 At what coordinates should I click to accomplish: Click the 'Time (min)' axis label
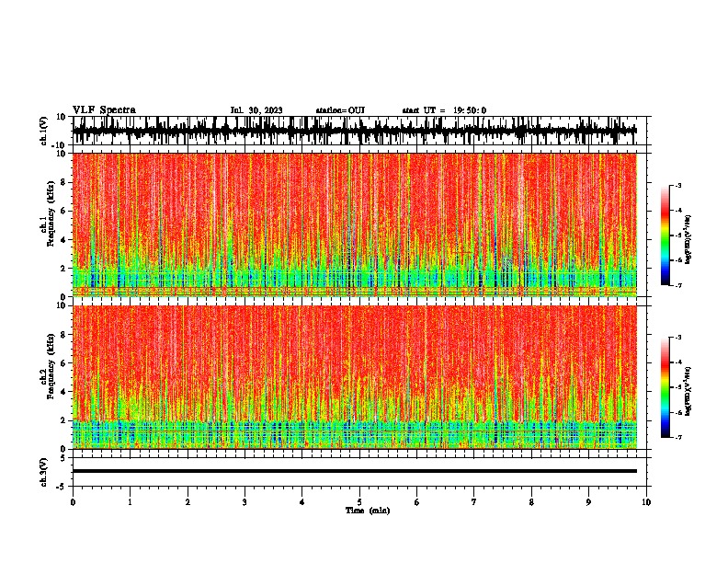(x=368, y=511)
